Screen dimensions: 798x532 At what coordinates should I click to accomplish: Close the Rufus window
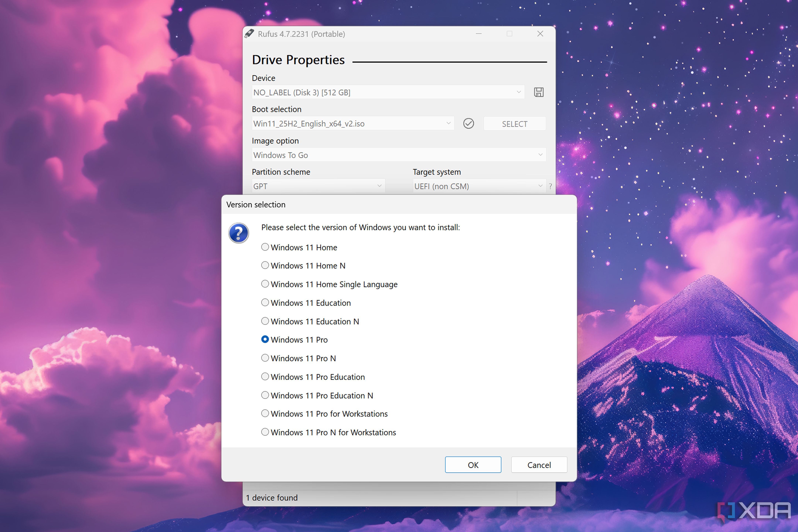[x=540, y=34]
